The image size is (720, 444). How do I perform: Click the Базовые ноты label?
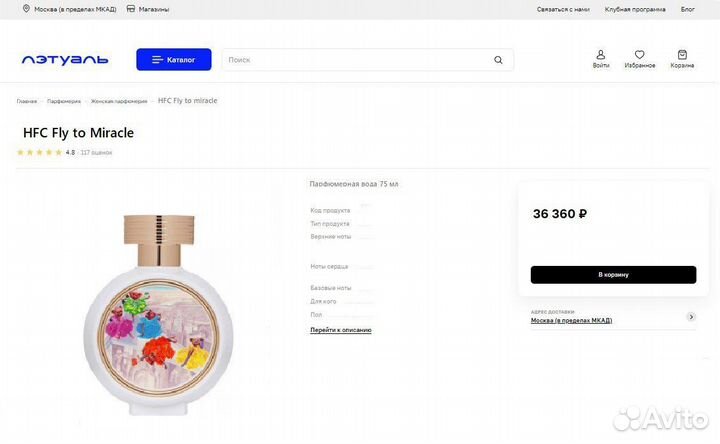(331, 288)
